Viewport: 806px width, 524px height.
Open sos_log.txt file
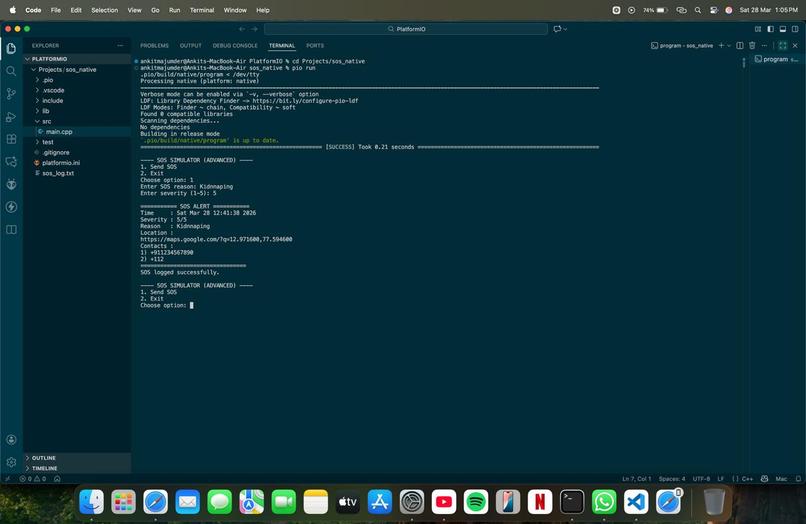tap(77, 173)
